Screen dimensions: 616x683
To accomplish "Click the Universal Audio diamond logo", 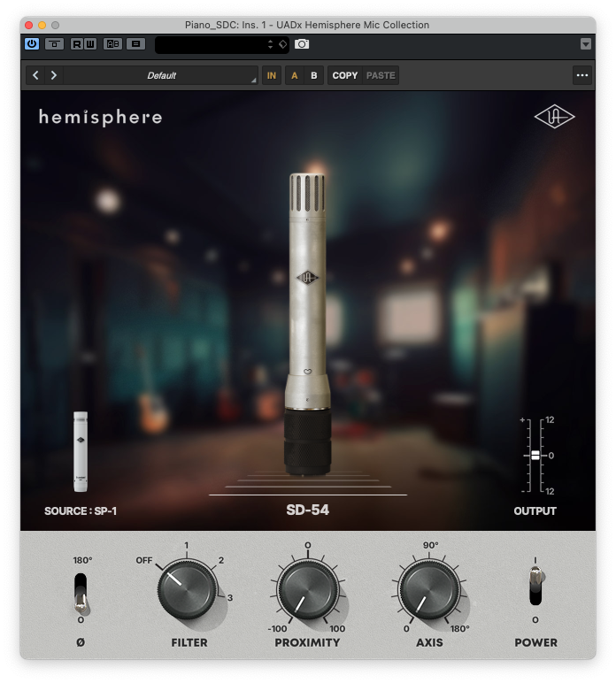I will pos(555,116).
